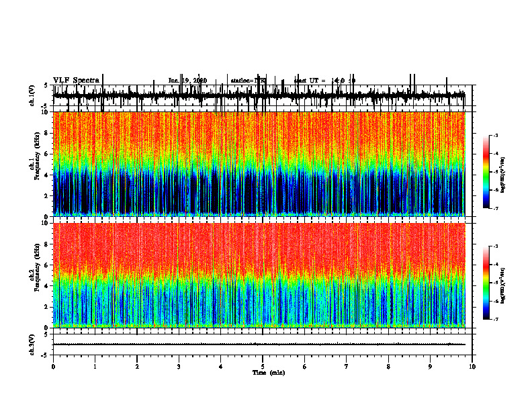The image size is (532, 411).
Task: Click the ch.1 colorbar log(PSD) label
Action: click(503, 175)
